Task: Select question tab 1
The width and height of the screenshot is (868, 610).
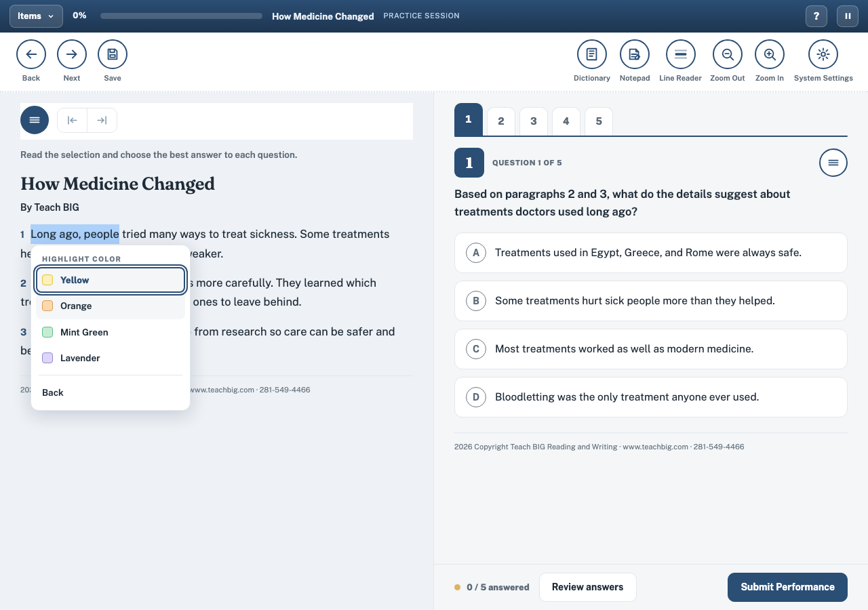Action: 469,119
